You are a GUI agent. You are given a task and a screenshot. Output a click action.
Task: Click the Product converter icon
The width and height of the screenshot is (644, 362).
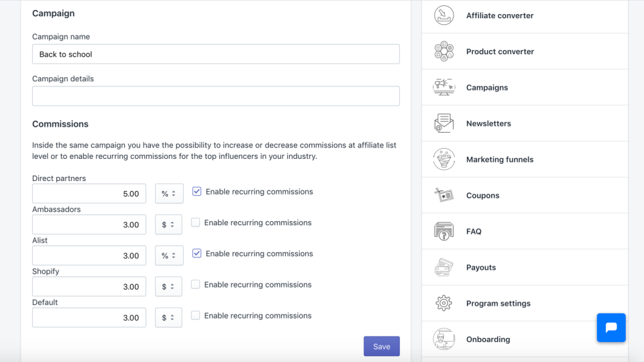click(x=443, y=52)
